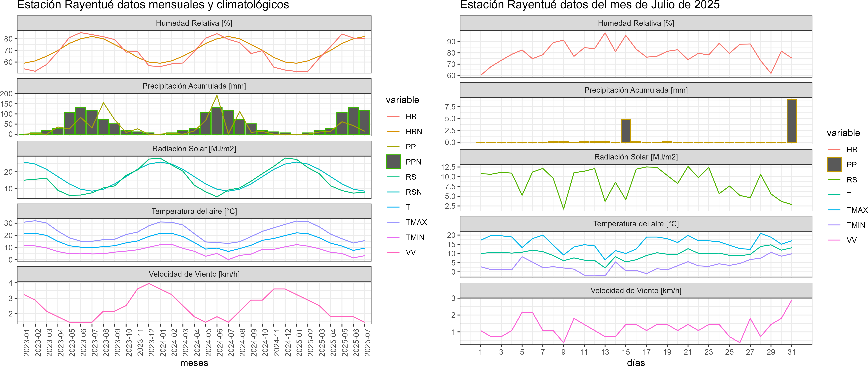This screenshot has width=868, height=366.
Task: Click left chart 'Temperatura del aire [°C]' header
Action: click(x=194, y=211)
